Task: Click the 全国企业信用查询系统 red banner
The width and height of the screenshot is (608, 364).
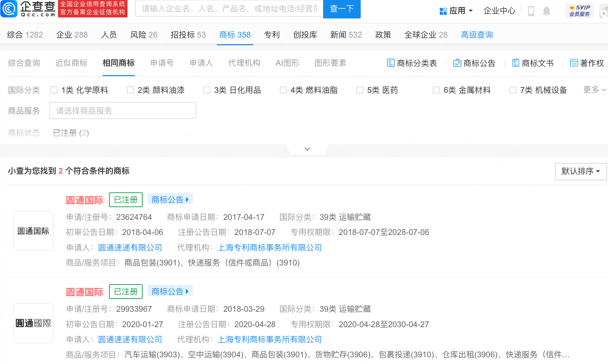Action: (x=93, y=8)
